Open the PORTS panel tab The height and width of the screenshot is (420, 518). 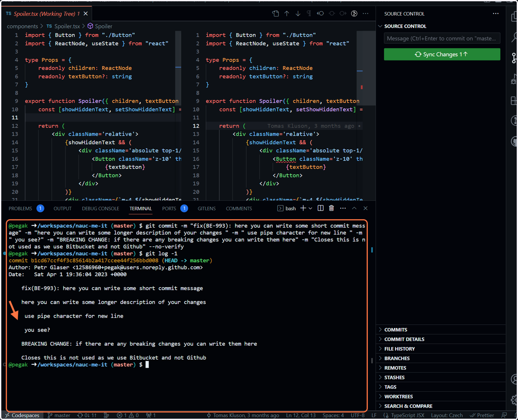[x=174, y=208]
